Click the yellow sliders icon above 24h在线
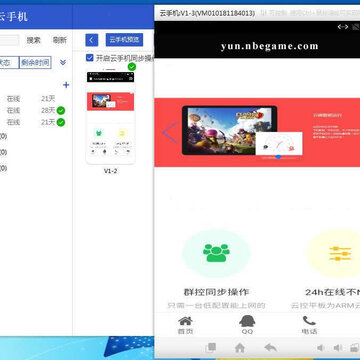 tap(340, 254)
